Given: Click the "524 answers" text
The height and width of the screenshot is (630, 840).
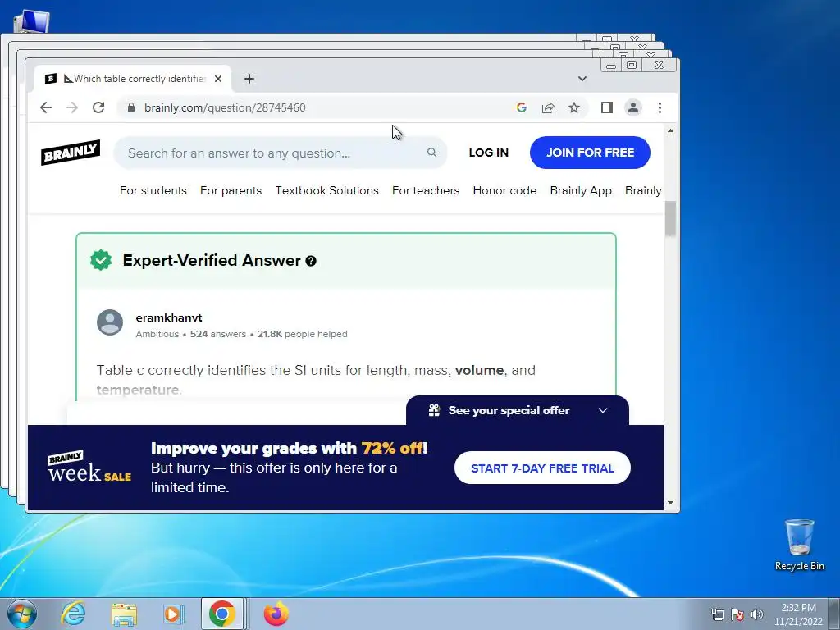Looking at the screenshot, I should point(218,334).
